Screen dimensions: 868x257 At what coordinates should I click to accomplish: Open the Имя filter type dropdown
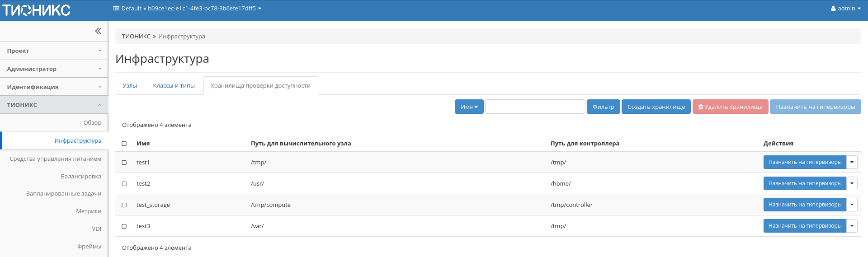[x=469, y=107]
